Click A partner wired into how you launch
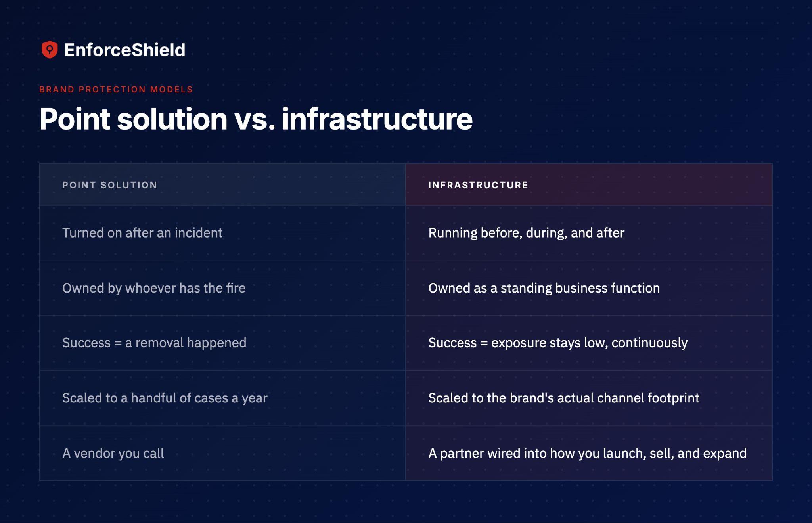Viewport: 812px width, 523px height. click(x=587, y=453)
